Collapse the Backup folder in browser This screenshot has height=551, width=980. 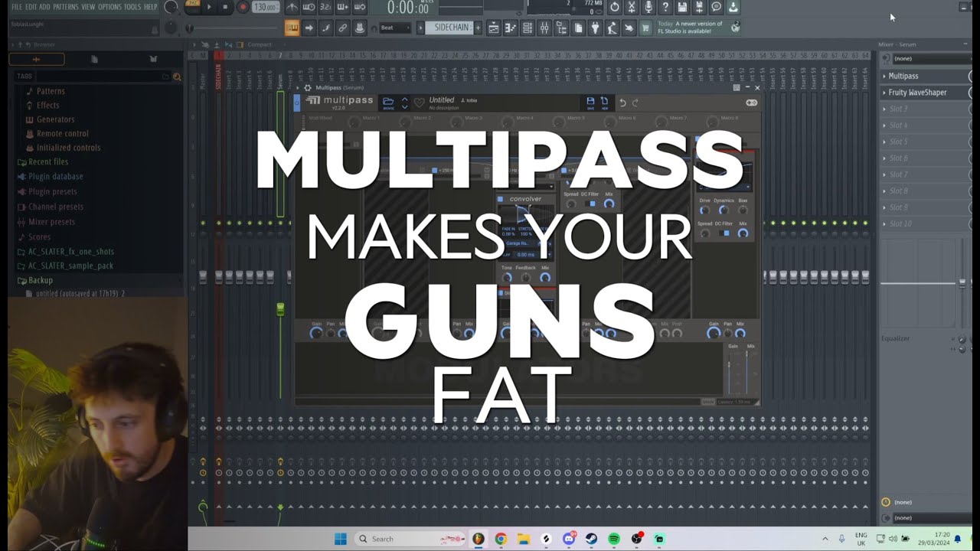click(x=40, y=280)
